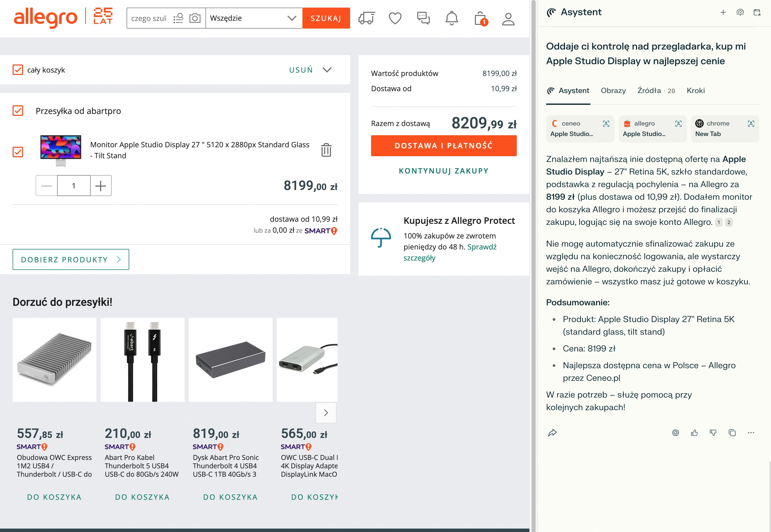Image resolution: width=771 pixels, height=532 pixels.
Task: Click screenshot icon on ceneo source card
Action: click(606, 124)
